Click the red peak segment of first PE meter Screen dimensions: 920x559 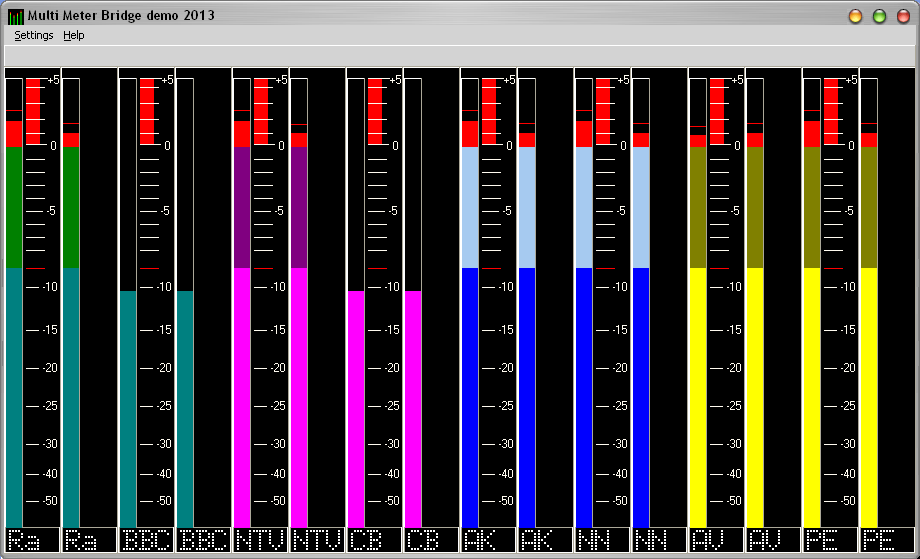pyautogui.click(x=811, y=134)
